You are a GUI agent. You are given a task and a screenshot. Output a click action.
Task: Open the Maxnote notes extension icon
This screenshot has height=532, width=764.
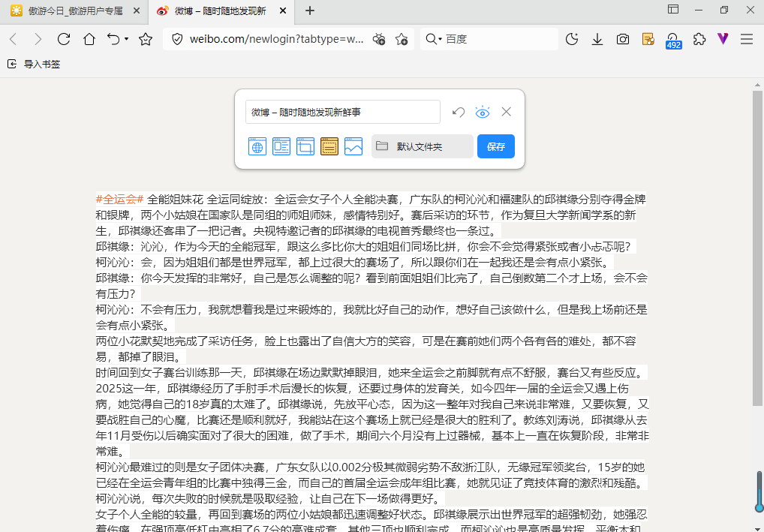(648, 40)
